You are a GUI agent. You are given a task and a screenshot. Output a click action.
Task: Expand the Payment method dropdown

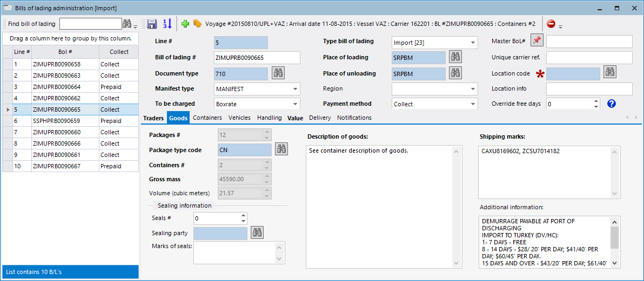(473, 104)
